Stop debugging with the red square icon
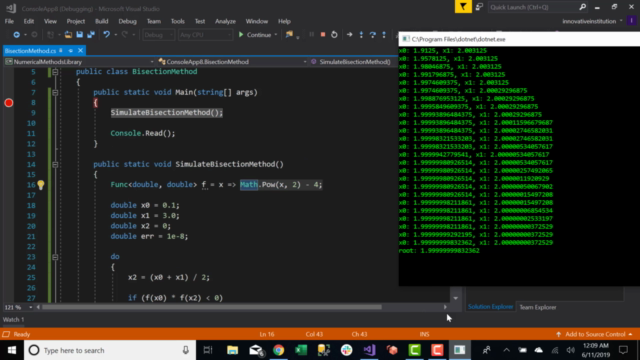Screen dimensions: 640x360 coord(322,35)
